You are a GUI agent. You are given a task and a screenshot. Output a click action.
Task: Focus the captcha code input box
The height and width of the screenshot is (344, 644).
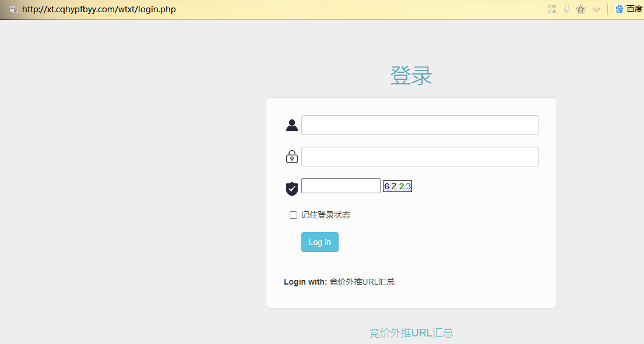[x=340, y=186]
